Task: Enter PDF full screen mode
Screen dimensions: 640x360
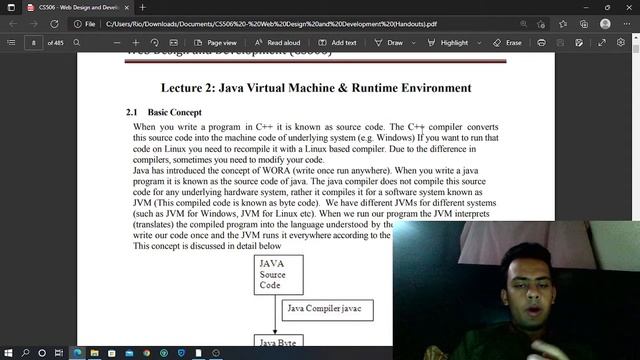Action: pyautogui.click(x=602, y=42)
